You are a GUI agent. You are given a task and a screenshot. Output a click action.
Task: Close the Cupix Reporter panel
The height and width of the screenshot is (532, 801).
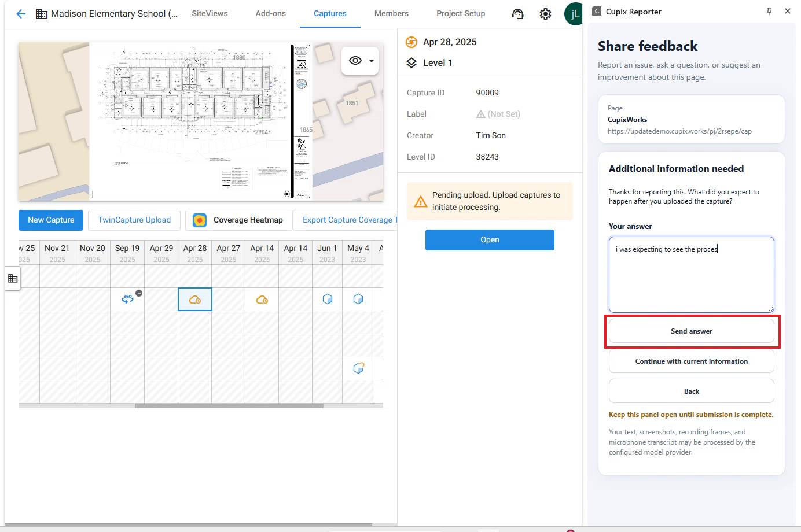[788, 11]
